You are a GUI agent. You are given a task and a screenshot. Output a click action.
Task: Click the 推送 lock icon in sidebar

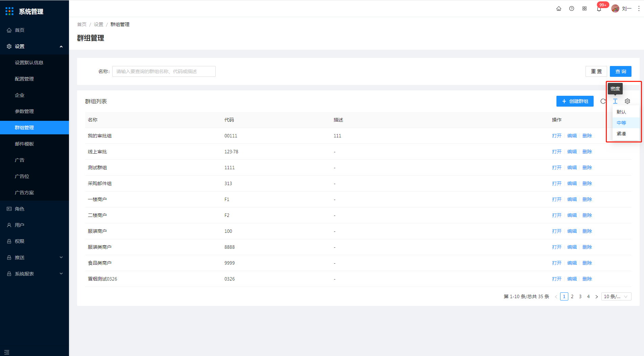coord(9,258)
